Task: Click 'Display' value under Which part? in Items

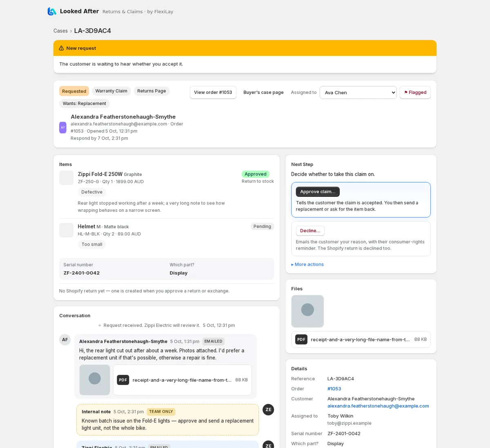Action: (178, 273)
